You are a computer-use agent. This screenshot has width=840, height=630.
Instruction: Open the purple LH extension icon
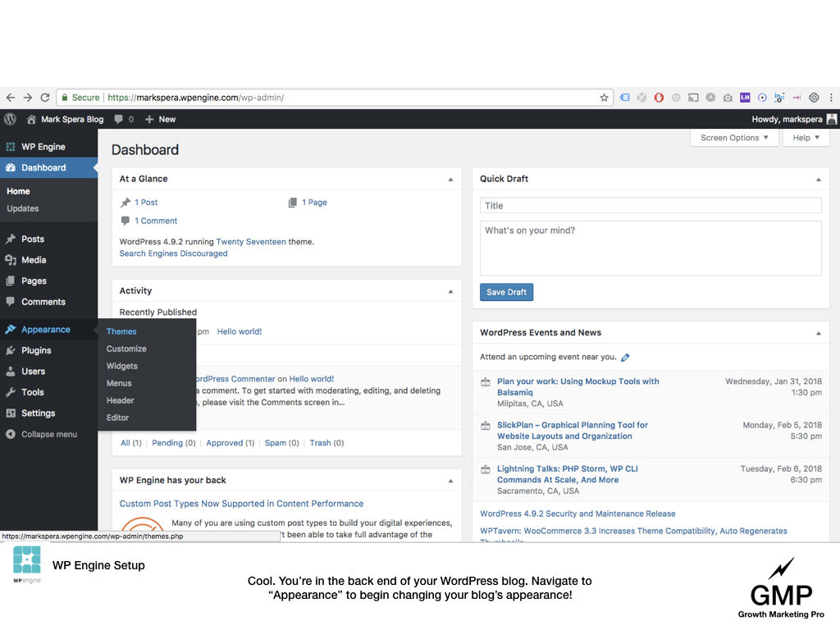pyautogui.click(x=745, y=98)
